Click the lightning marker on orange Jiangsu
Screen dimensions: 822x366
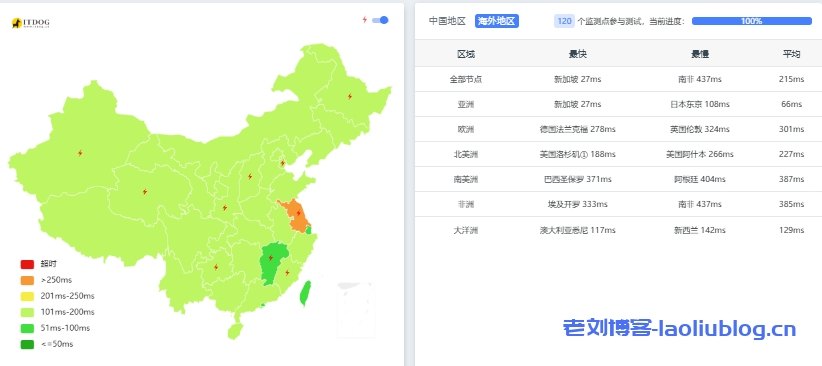click(x=298, y=213)
